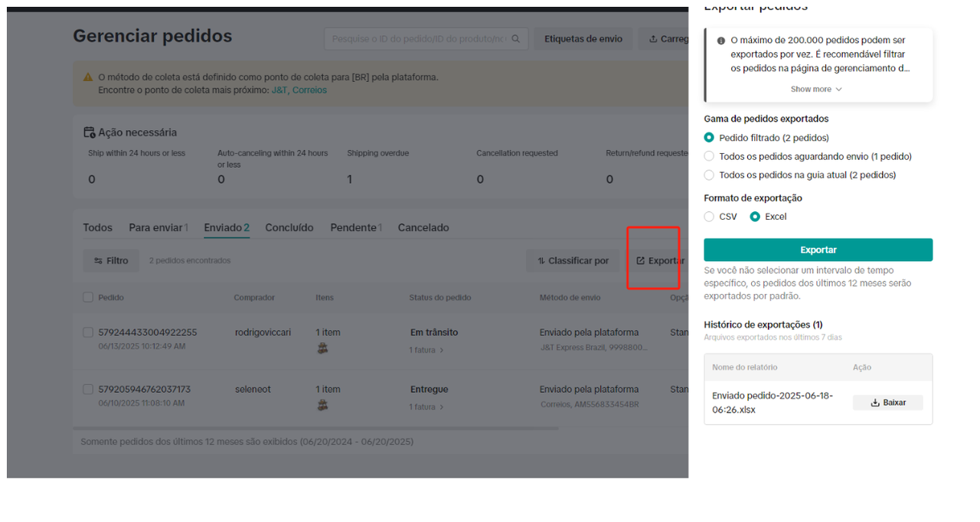Expand Show more in export notice
Screen dimensions: 980x522
click(x=816, y=90)
